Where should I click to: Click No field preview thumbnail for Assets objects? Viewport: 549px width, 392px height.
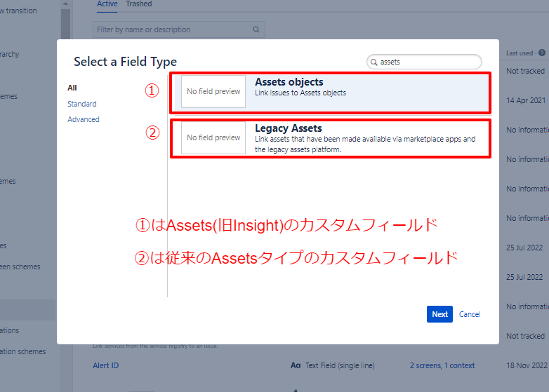(x=213, y=92)
